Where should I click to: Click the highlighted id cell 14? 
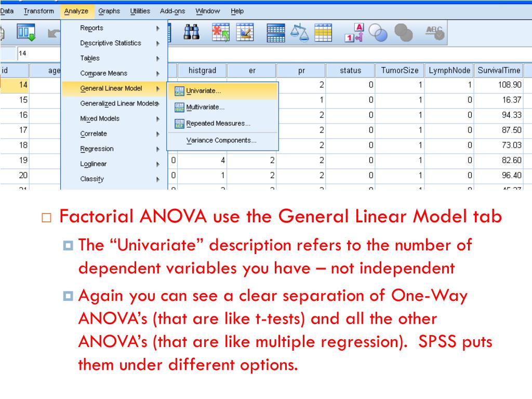(14, 85)
